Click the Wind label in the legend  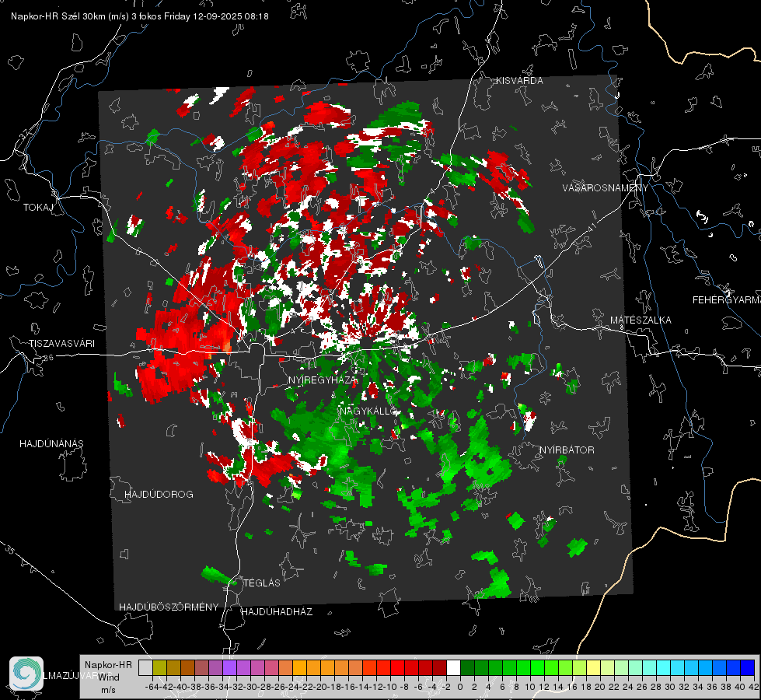108,677
